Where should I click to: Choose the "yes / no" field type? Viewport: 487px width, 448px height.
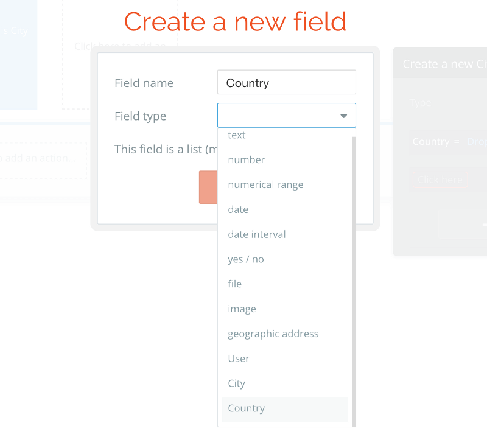[x=246, y=259]
